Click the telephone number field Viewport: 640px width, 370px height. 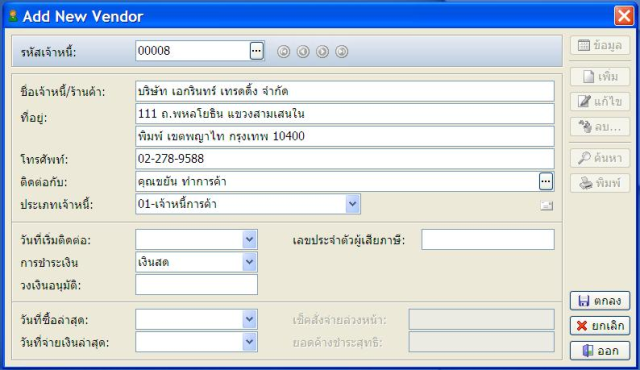click(344, 159)
